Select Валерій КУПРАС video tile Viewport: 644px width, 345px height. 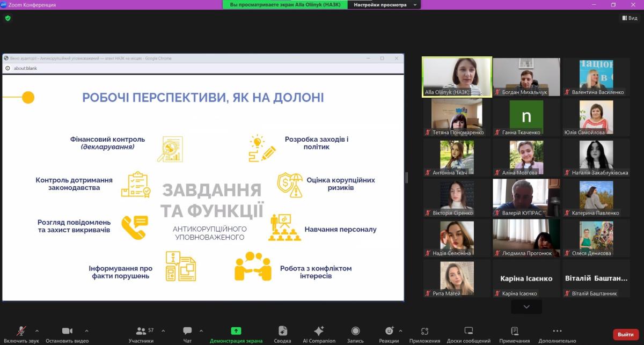tap(526, 197)
